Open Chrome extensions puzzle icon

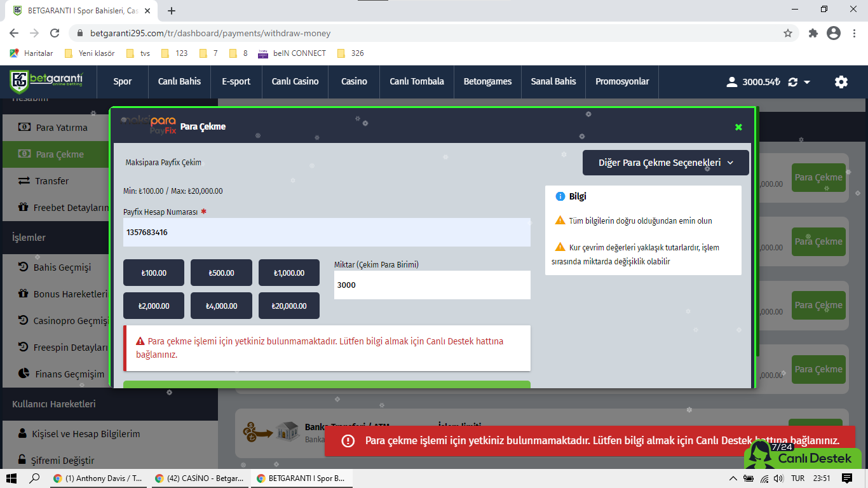coord(813,33)
